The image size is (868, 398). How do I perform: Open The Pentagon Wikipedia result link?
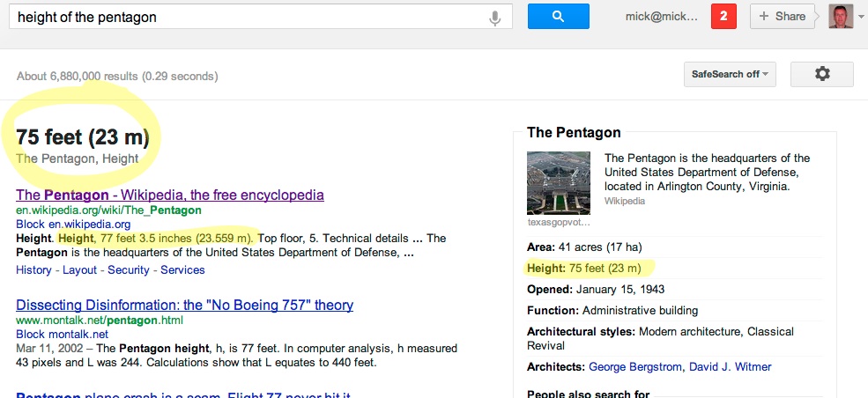[x=170, y=195]
